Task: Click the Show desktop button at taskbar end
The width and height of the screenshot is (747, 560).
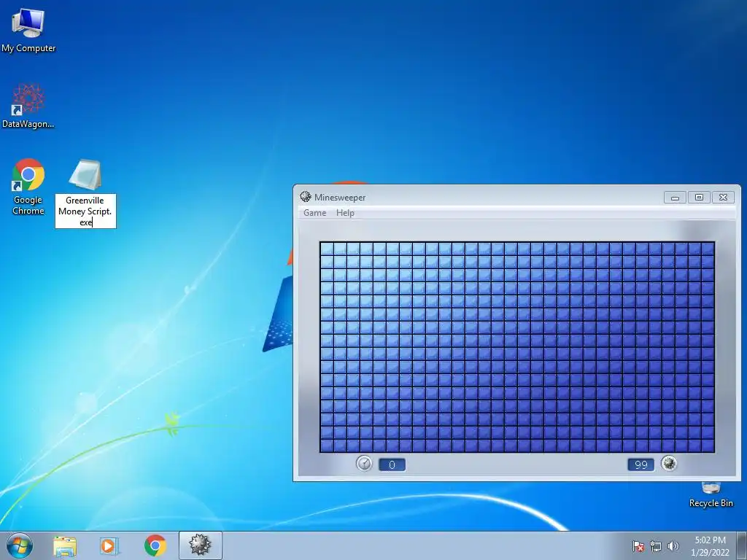Action: coord(743,545)
